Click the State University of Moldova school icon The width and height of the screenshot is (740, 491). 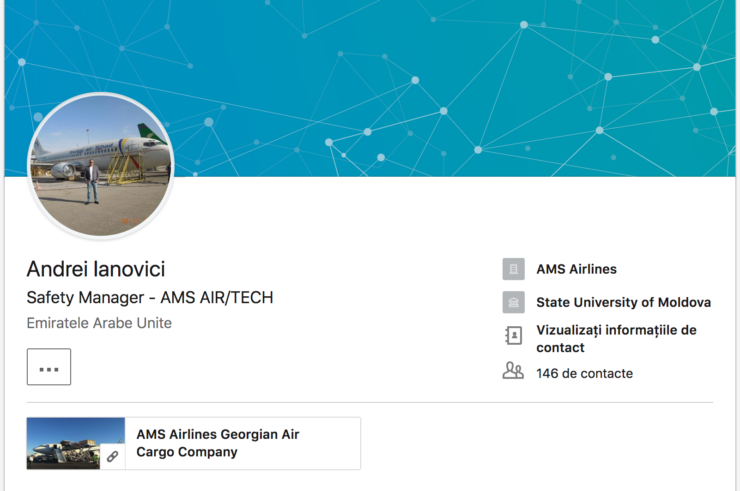pos(513,302)
